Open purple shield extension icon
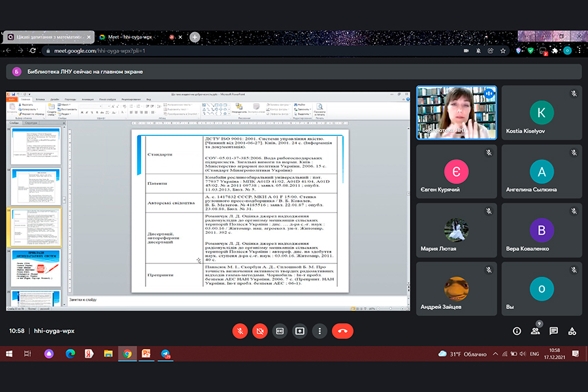 click(519, 51)
